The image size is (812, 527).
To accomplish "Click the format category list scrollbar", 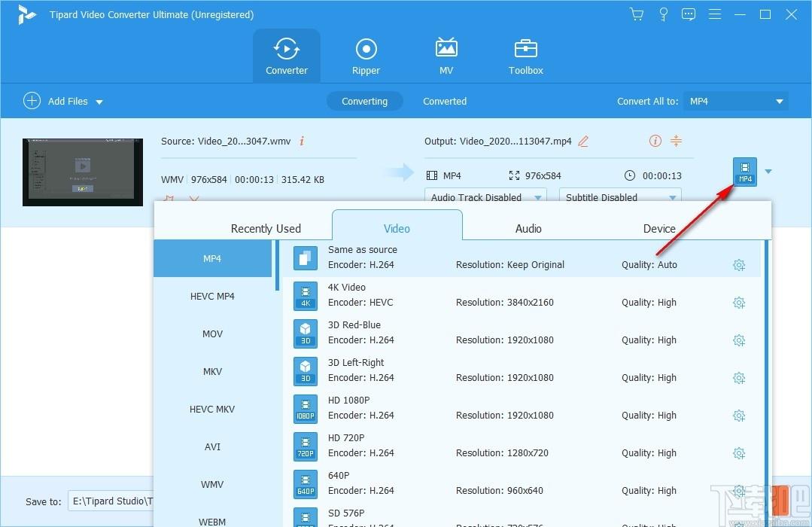I will [277, 265].
